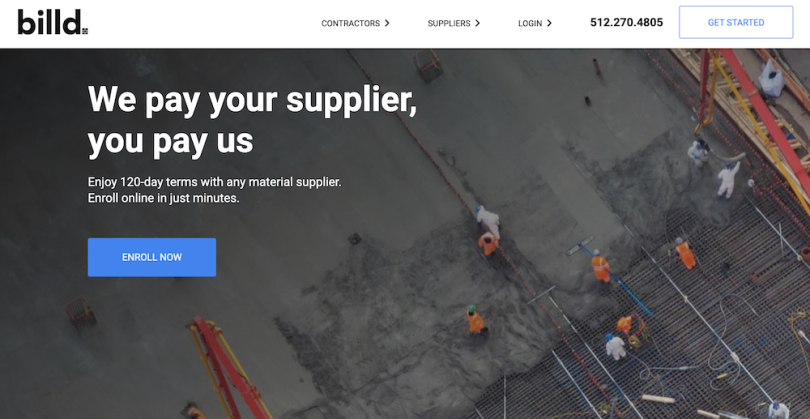Viewport: 810px width, 419px height.
Task: Click the "you pay us" headline line
Action: click(x=170, y=141)
